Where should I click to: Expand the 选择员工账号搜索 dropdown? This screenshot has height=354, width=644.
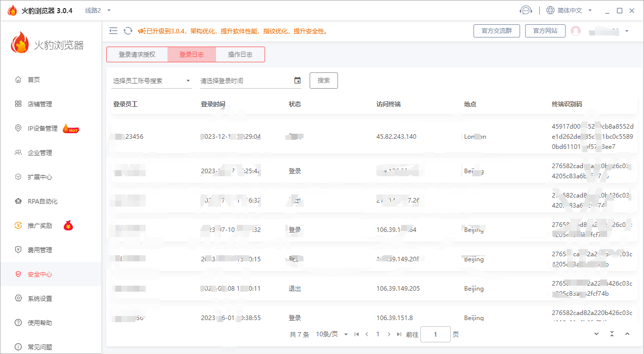pyautogui.click(x=152, y=81)
